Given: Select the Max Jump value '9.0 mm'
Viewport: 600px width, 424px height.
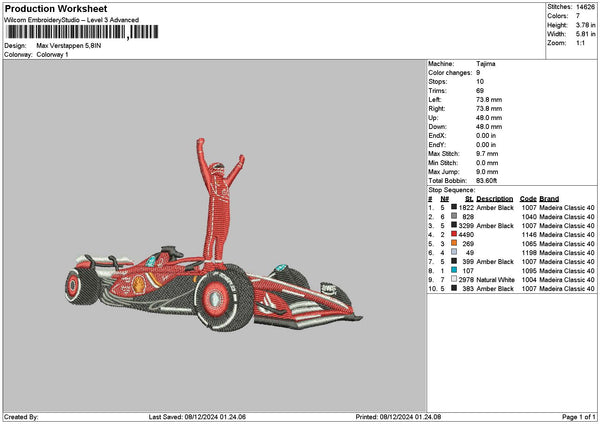Looking at the screenshot, I should tap(487, 171).
